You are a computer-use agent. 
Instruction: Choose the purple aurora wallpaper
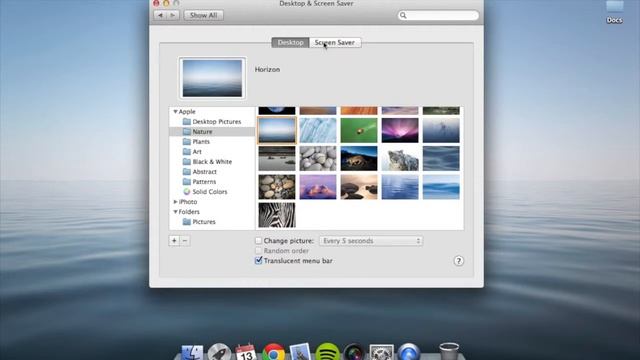[x=400, y=131]
